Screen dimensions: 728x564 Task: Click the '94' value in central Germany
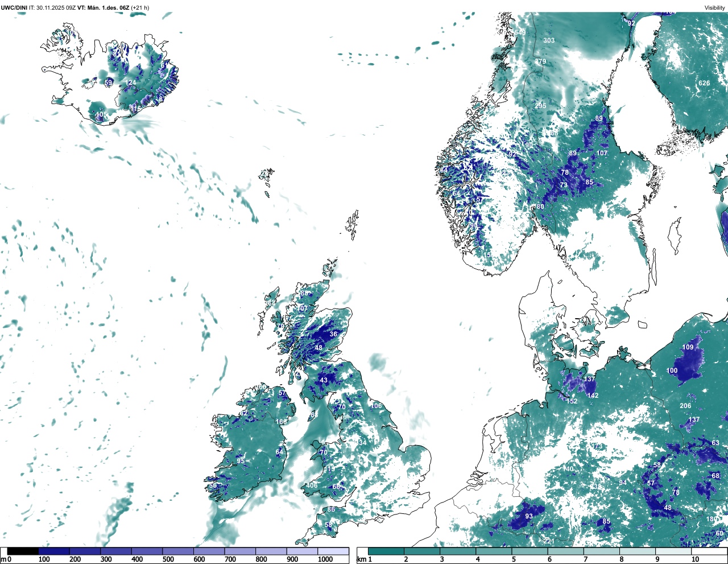point(623,483)
